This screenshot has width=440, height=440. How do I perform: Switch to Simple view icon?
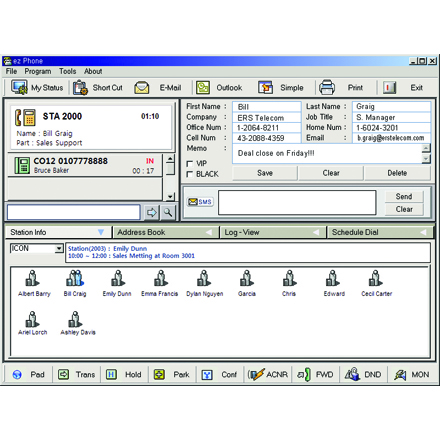pyautogui.click(x=266, y=88)
